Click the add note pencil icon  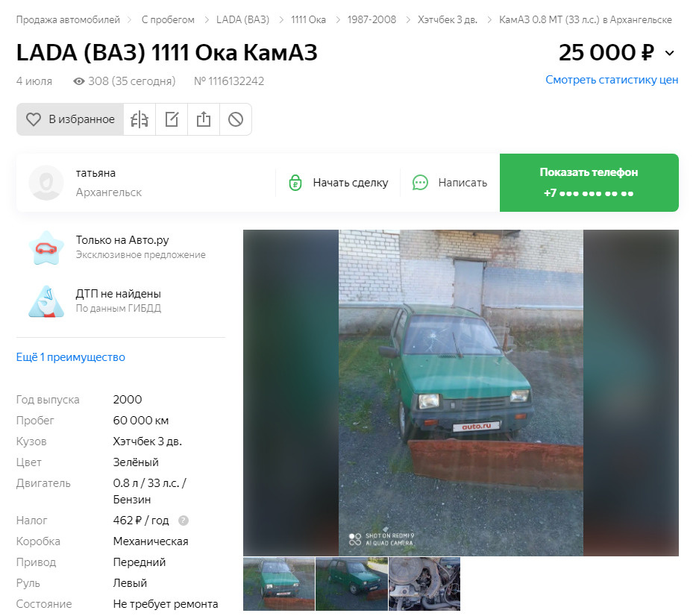[172, 119]
